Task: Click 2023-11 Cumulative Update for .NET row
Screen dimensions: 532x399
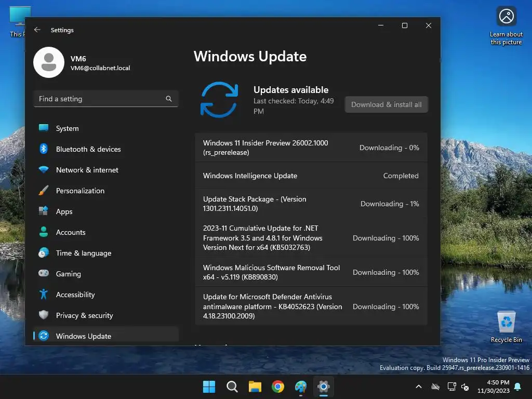Action: [x=311, y=238]
